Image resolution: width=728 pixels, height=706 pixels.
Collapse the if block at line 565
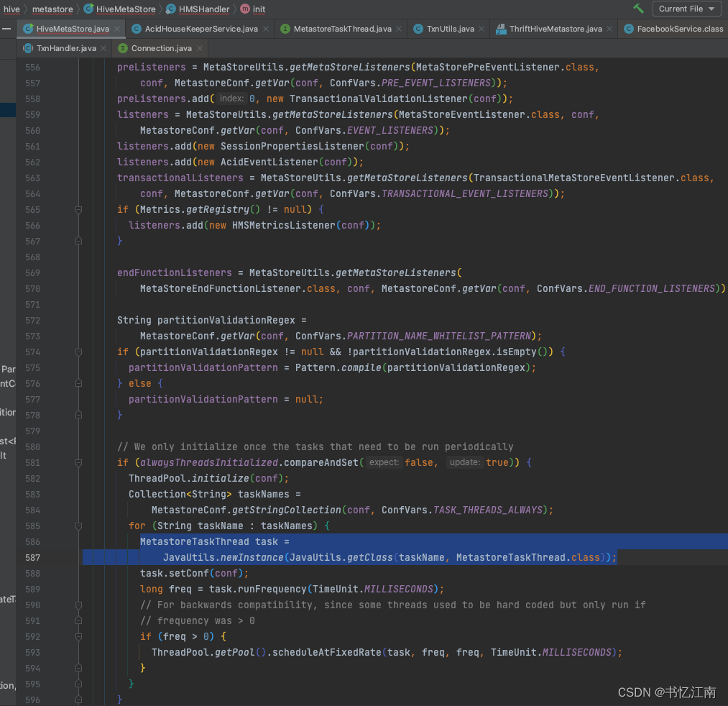(x=78, y=210)
